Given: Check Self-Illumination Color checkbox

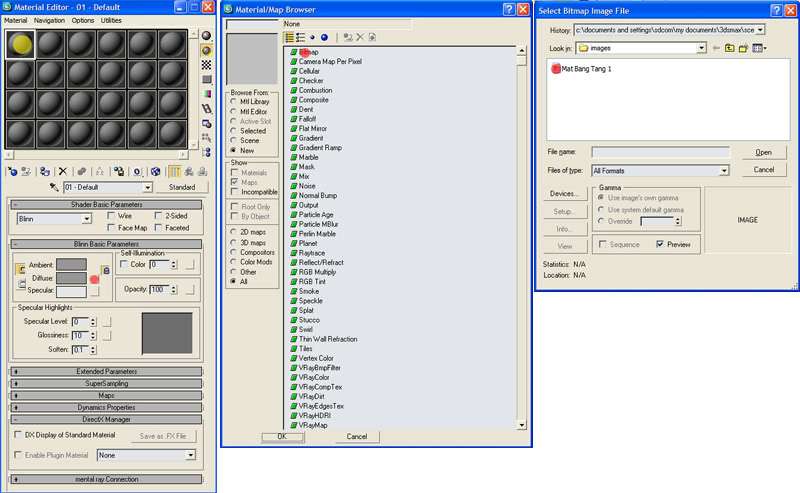Looking at the screenshot, I should click(x=124, y=264).
